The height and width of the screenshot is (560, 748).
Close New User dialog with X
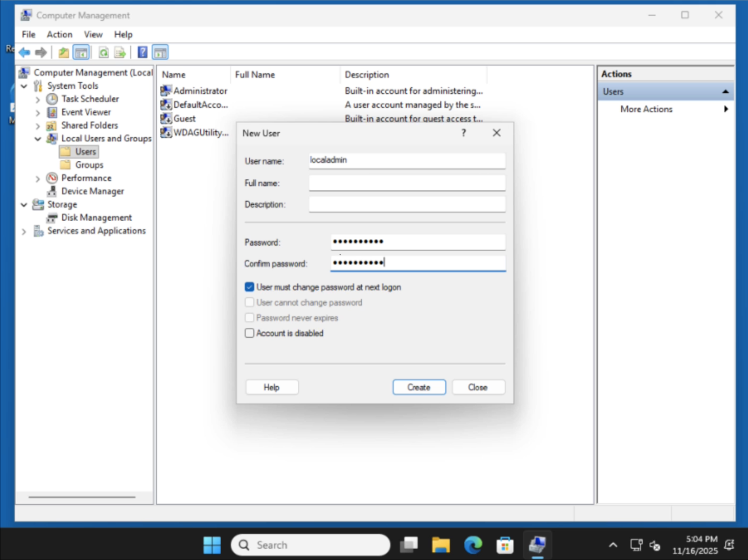[496, 133]
